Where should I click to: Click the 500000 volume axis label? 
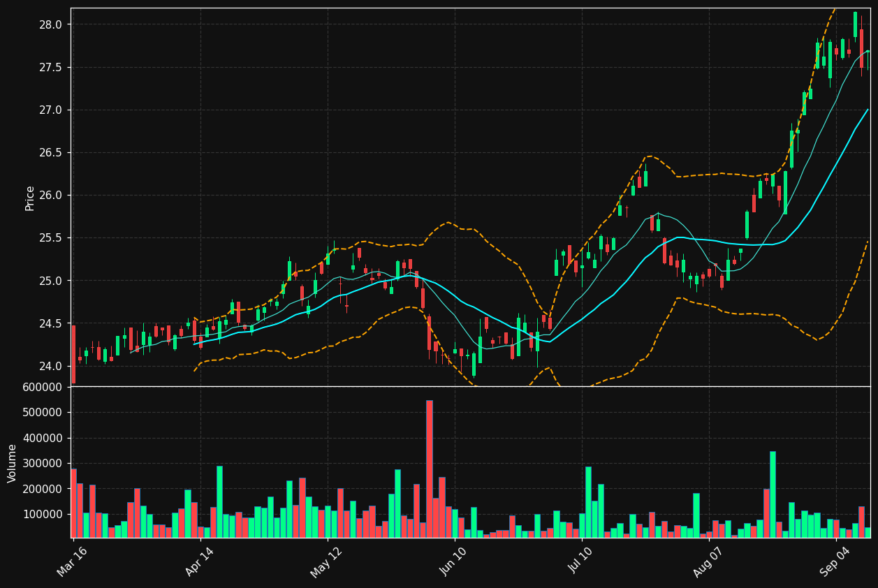coord(43,413)
